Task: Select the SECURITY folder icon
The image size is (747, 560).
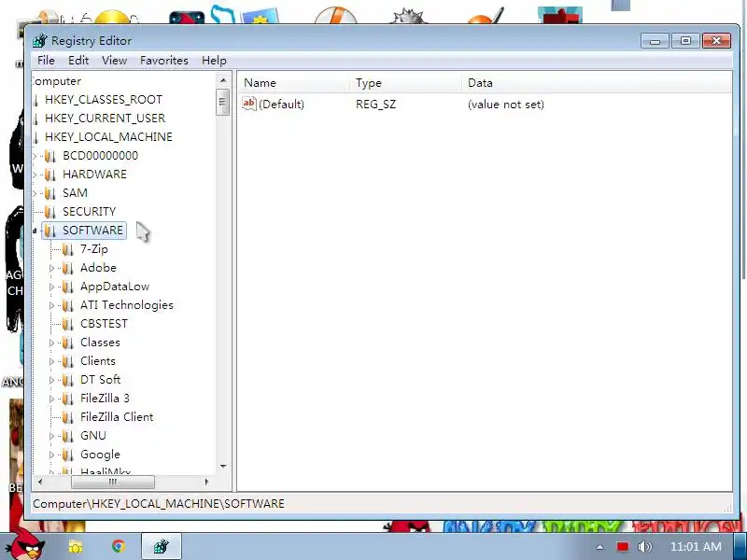Action: click(x=50, y=212)
